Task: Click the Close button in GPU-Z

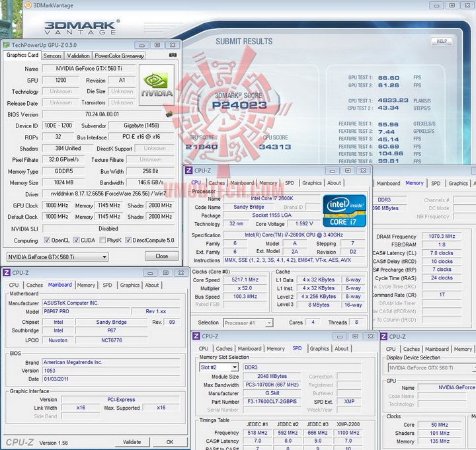Action: (161, 256)
